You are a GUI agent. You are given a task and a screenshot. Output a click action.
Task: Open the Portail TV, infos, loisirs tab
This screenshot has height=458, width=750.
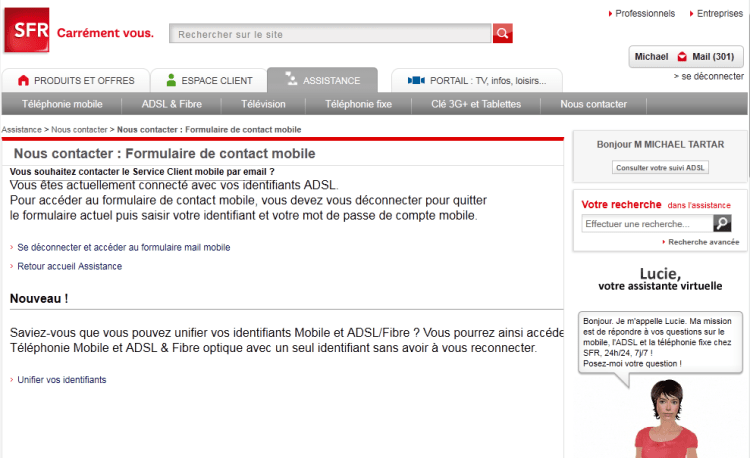[x=476, y=80]
